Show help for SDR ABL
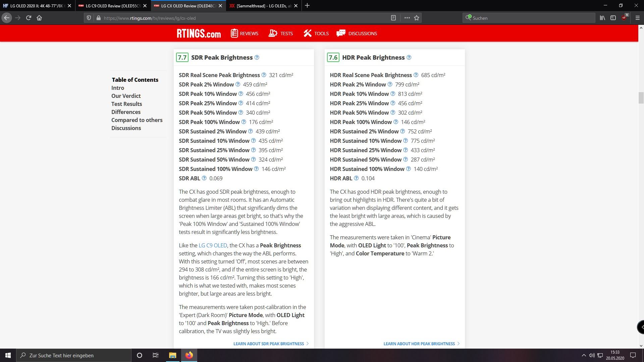 [x=204, y=178]
